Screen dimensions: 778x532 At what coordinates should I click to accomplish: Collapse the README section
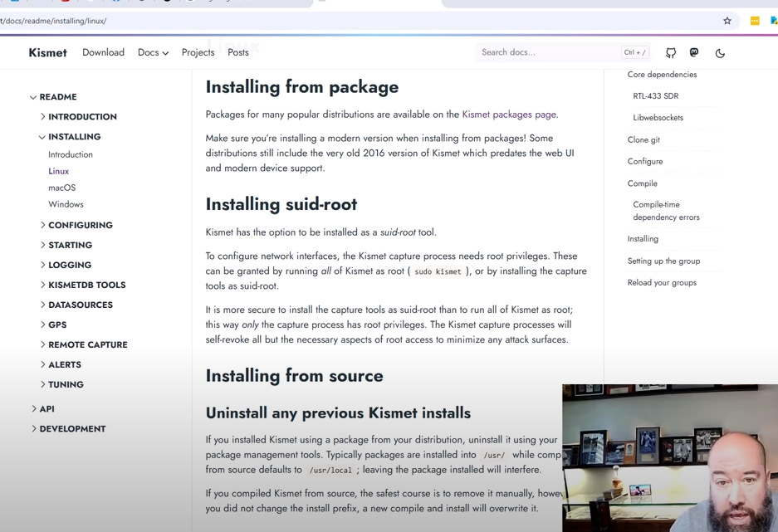(x=53, y=96)
